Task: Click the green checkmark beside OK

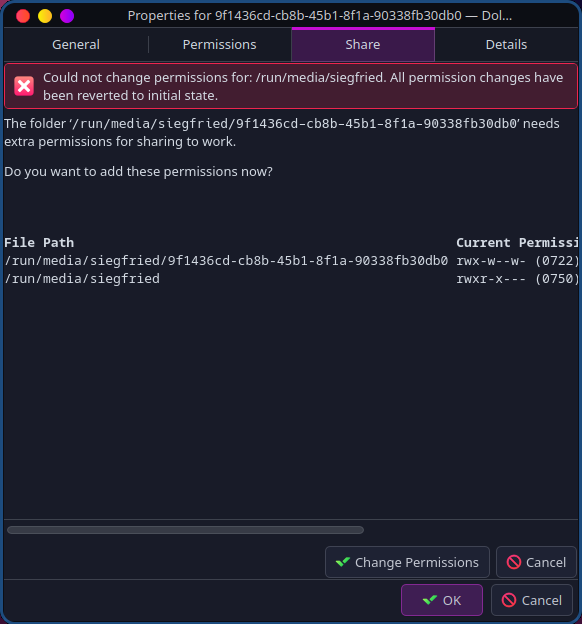Action: click(x=430, y=600)
